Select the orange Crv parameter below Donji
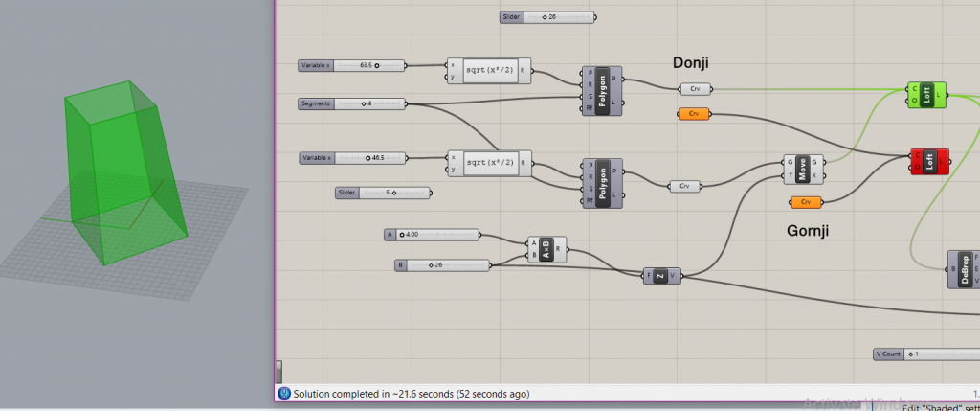Screen dimensions: 980x411 (x=694, y=114)
